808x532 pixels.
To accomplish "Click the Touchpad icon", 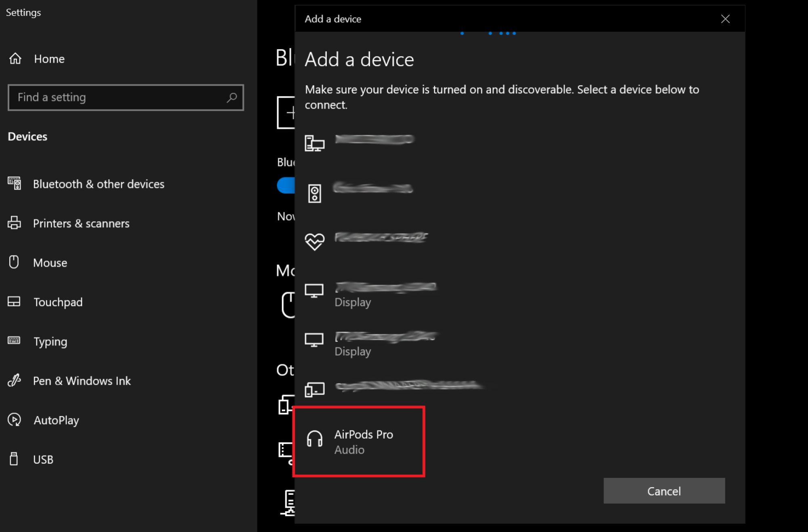I will point(14,302).
